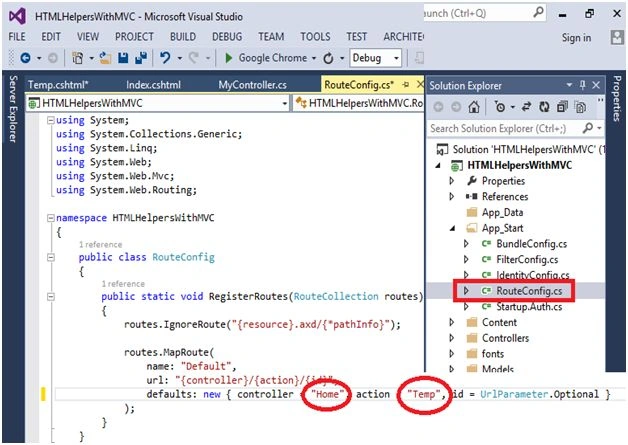Click the search magnifier in Quick Launch
Viewport: 628px width, 445px height.
coord(538,12)
